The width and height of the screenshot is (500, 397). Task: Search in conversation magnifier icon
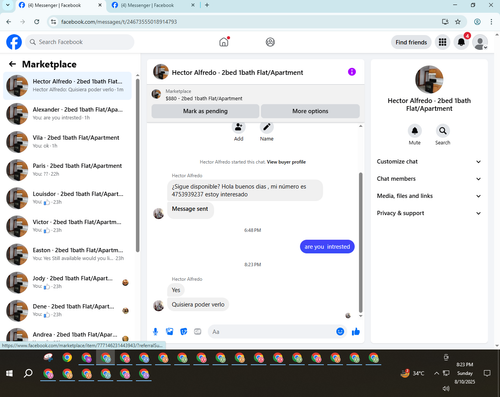click(443, 131)
